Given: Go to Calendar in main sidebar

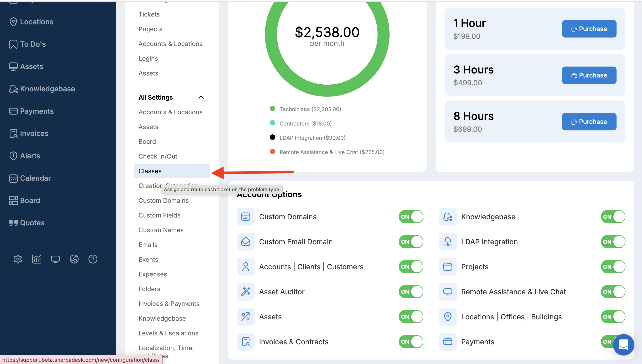Looking at the screenshot, I should [35, 178].
